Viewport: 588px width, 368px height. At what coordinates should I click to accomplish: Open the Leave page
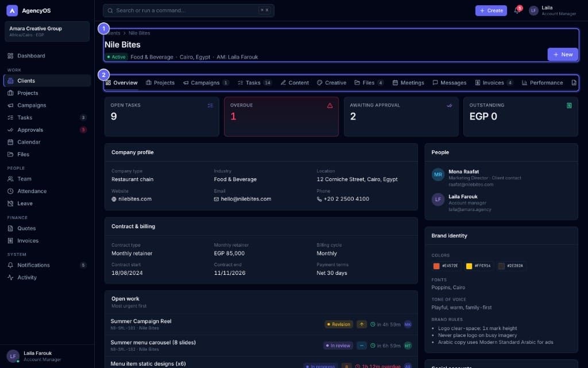click(47, 204)
